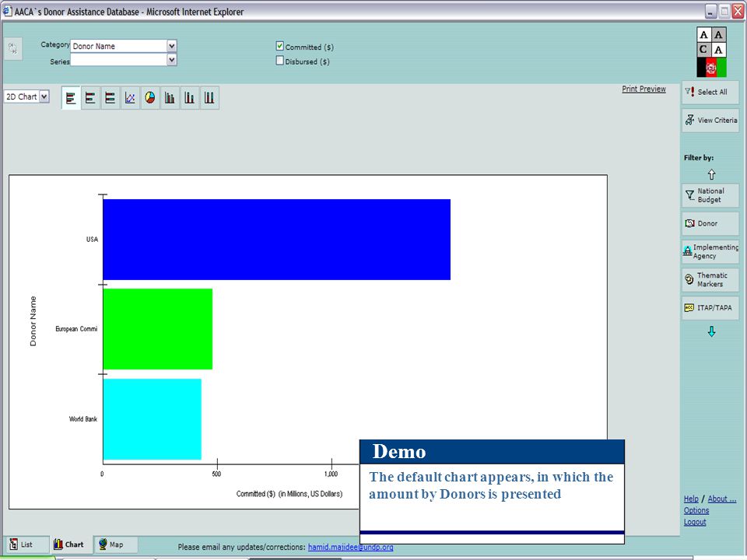Select the 100% stacked horizontal bar icon
This screenshot has height=560, width=747.
tap(110, 98)
